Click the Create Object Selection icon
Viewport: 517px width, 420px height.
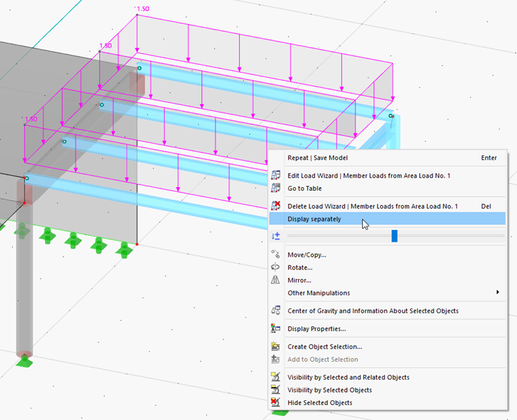[x=276, y=346]
